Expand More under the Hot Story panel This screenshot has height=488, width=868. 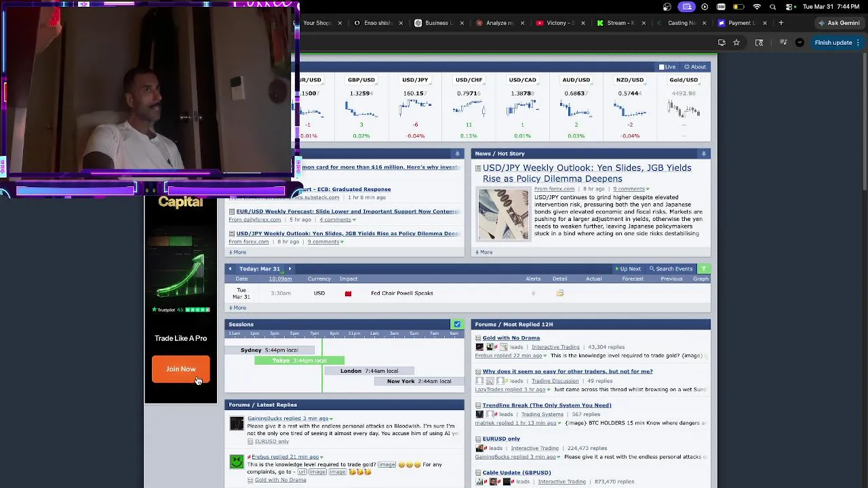point(484,252)
